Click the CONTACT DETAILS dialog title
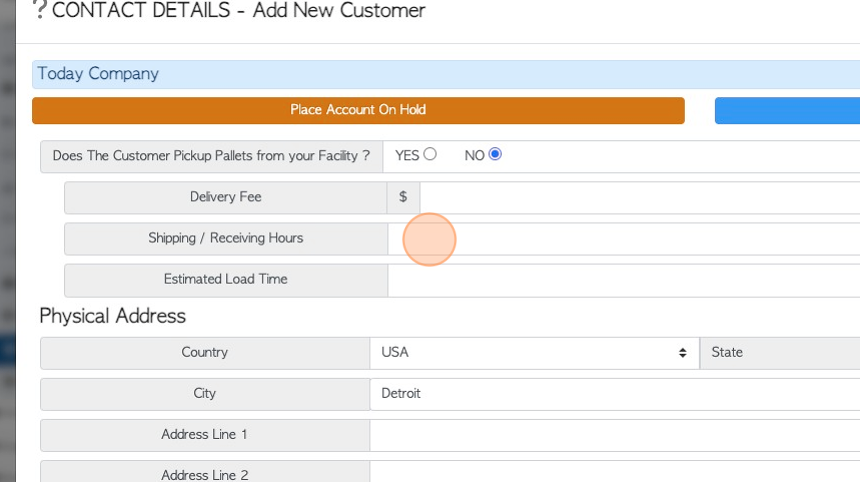Screen dimensions: 860x482 point(239,10)
